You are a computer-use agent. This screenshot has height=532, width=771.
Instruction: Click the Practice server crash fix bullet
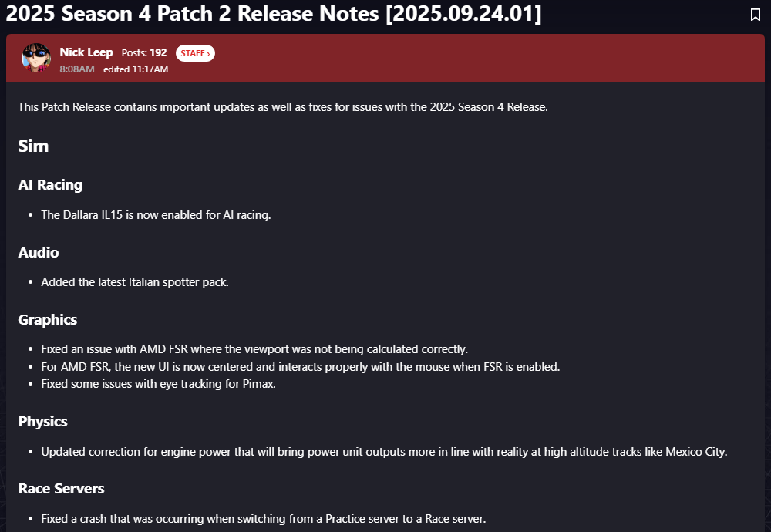263,518
